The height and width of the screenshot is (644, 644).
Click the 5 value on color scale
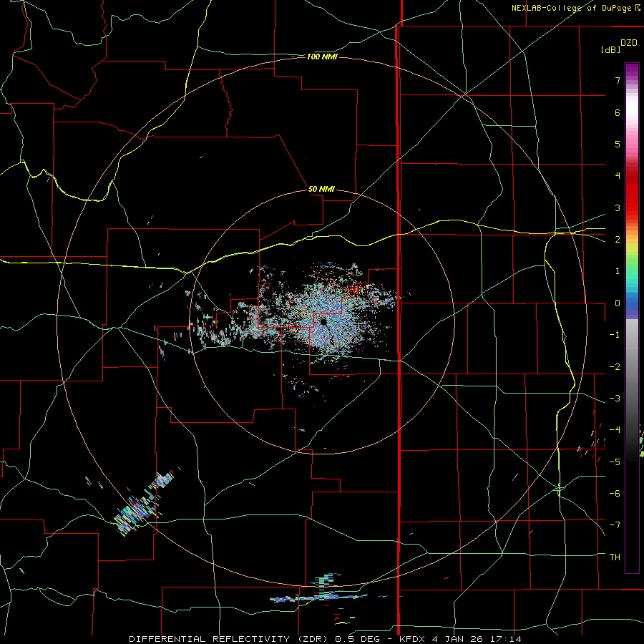(x=618, y=144)
